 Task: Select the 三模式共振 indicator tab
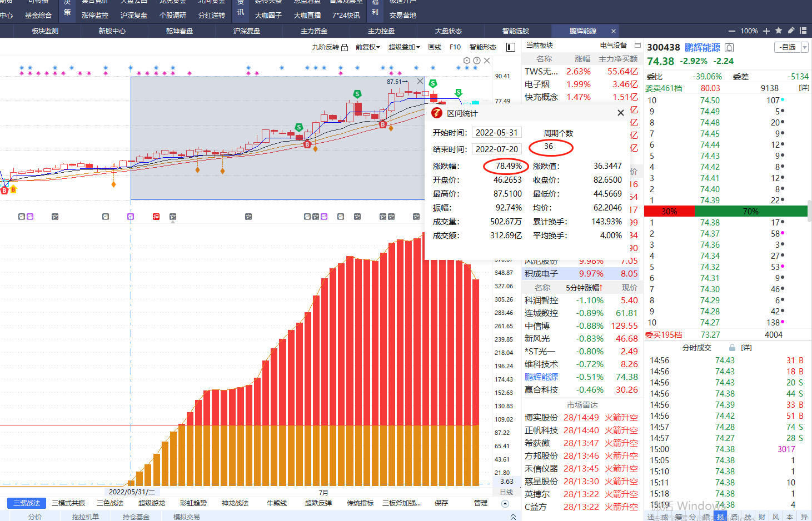pyautogui.click(x=68, y=503)
